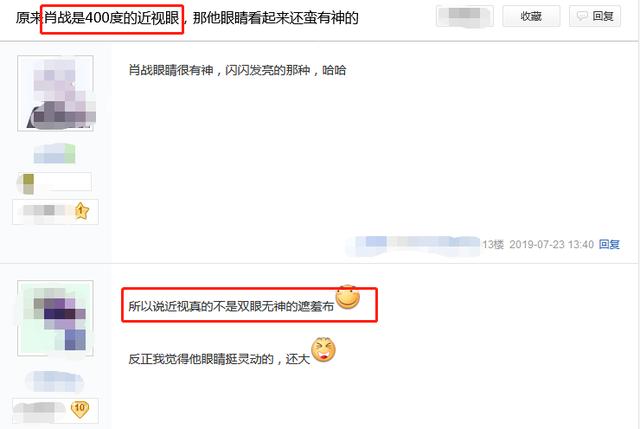Open the first commenter's avatar
Viewport: 640px width, 429px height.
[x=55, y=93]
